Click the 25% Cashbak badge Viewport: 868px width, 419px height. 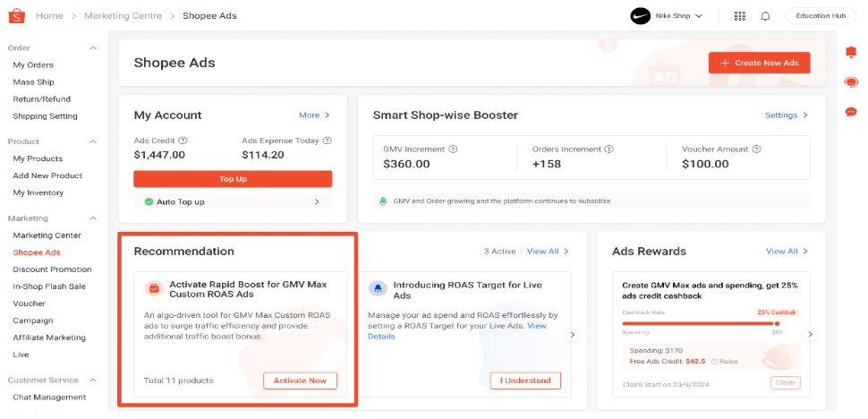777,312
